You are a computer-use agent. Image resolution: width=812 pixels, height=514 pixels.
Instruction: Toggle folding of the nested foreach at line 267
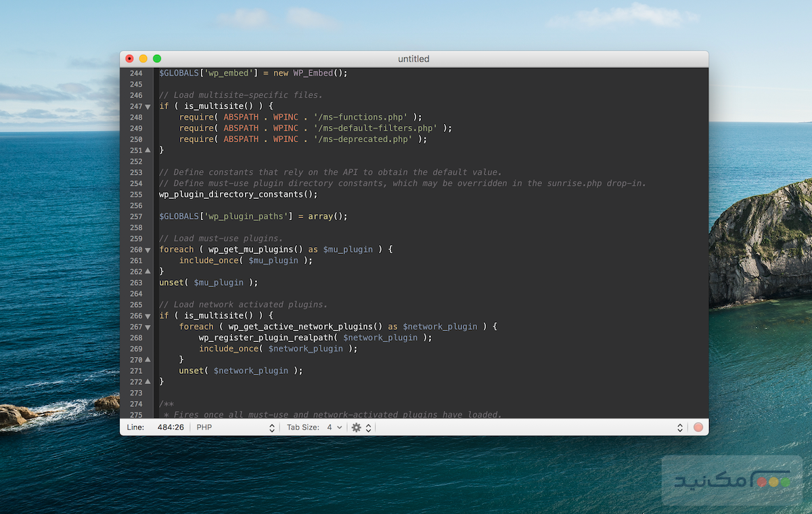tap(147, 326)
